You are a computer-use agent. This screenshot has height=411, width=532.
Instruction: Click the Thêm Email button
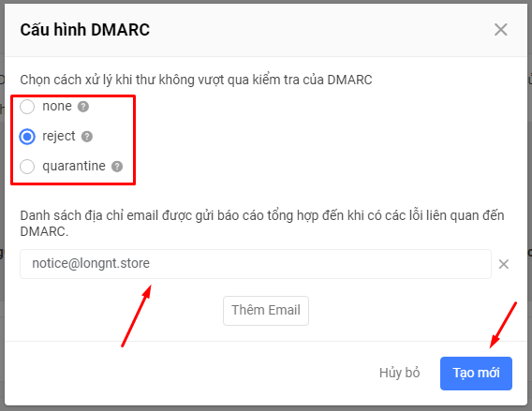pos(266,311)
